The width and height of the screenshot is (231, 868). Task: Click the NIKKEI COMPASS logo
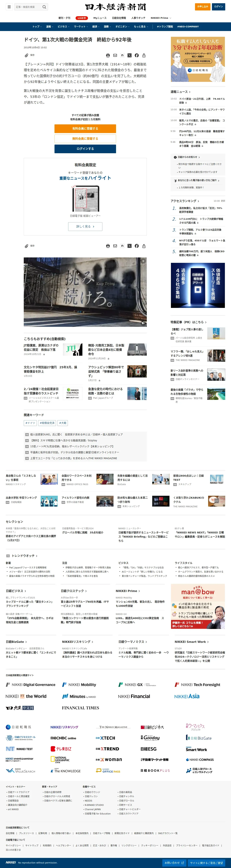[200, 759]
